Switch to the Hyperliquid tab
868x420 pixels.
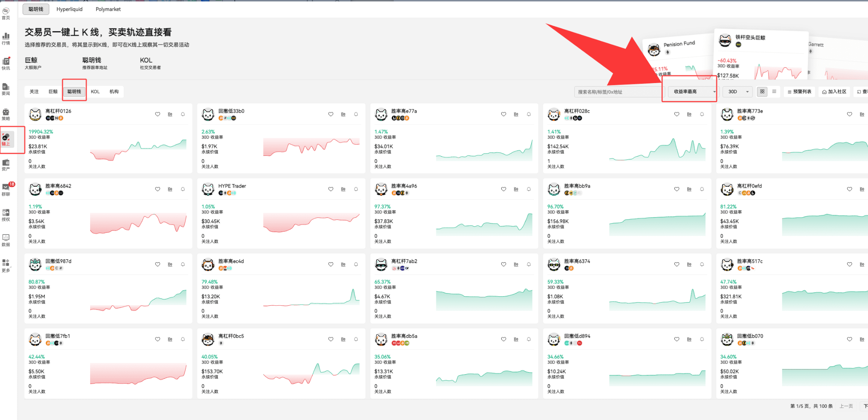[70, 9]
